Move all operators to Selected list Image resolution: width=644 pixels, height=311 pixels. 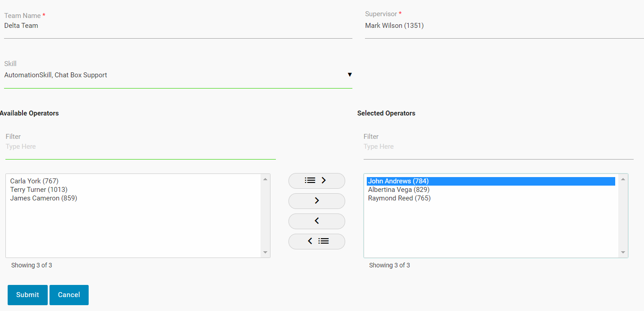pos(316,181)
